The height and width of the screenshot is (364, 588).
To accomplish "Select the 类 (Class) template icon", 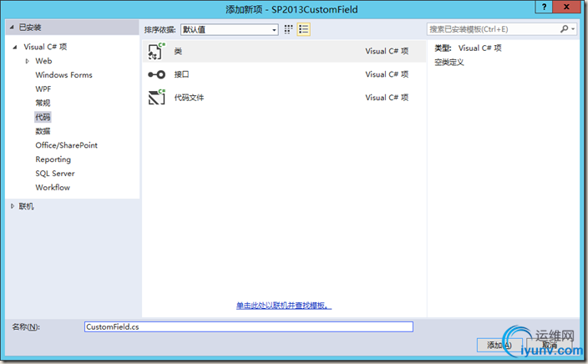I will pos(156,52).
